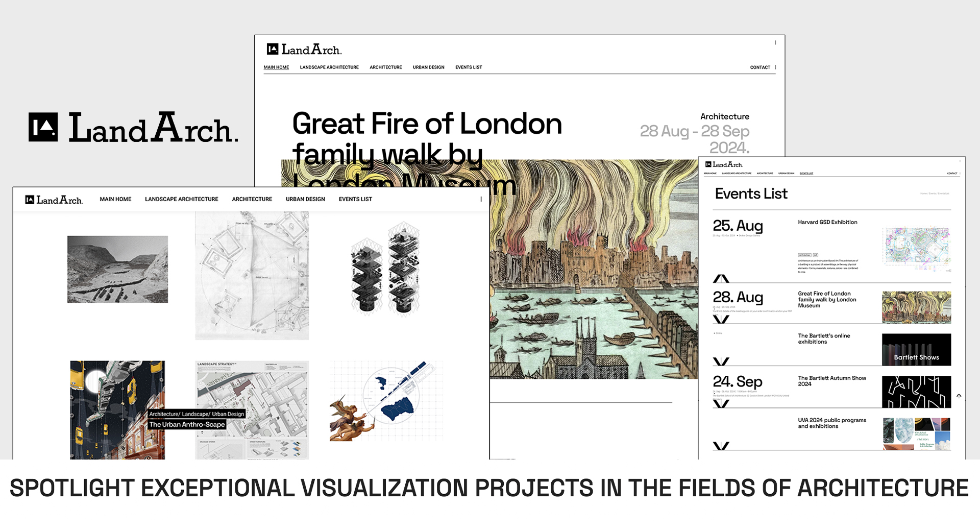Select MAIN HOME in the portfolio window menu
The height and width of the screenshot is (532, 980).
[115, 199]
